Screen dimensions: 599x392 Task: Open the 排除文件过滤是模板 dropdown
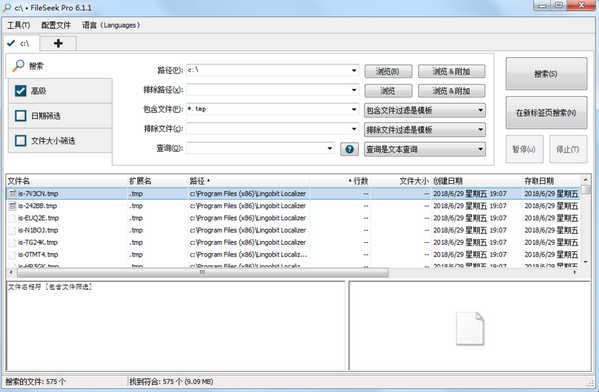point(425,130)
